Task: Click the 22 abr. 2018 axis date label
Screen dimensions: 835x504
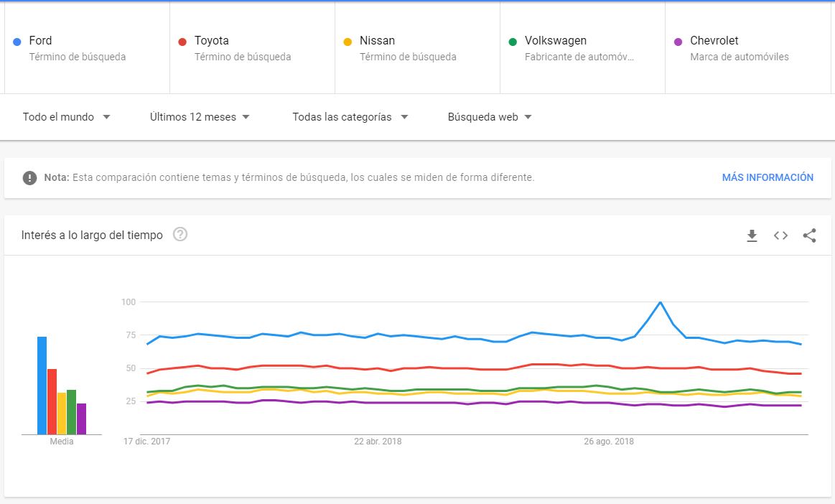Action: click(x=378, y=442)
